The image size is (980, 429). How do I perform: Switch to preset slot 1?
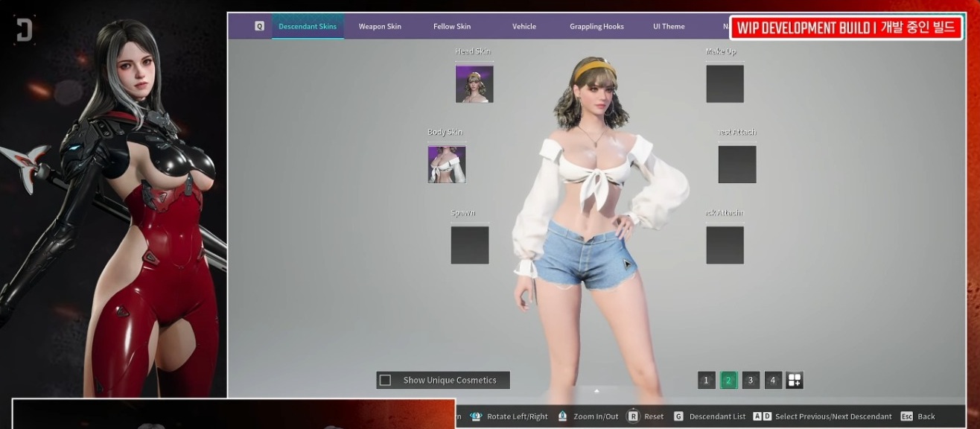point(706,381)
